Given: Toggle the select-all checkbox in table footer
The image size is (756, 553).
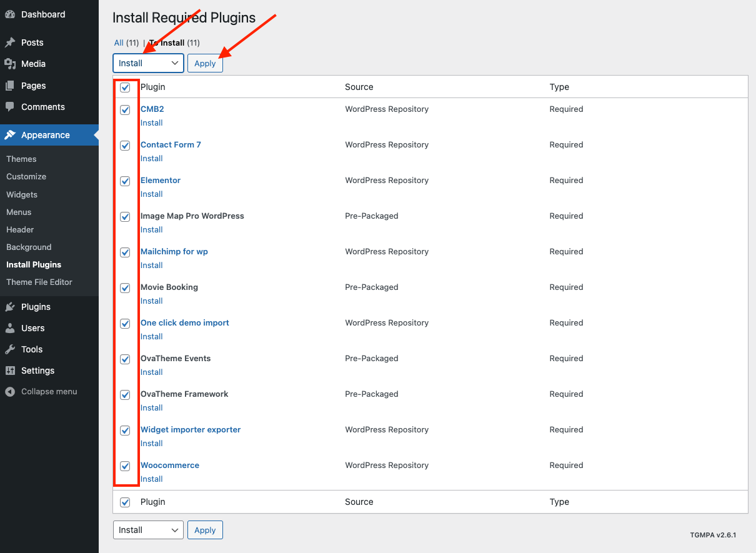Looking at the screenshot, I should pyautogui.click(x=125, y=502).
